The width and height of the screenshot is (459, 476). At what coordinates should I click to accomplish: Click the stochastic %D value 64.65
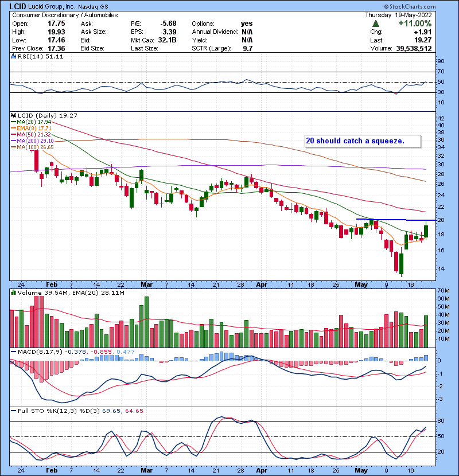click(x=134, y=411)
